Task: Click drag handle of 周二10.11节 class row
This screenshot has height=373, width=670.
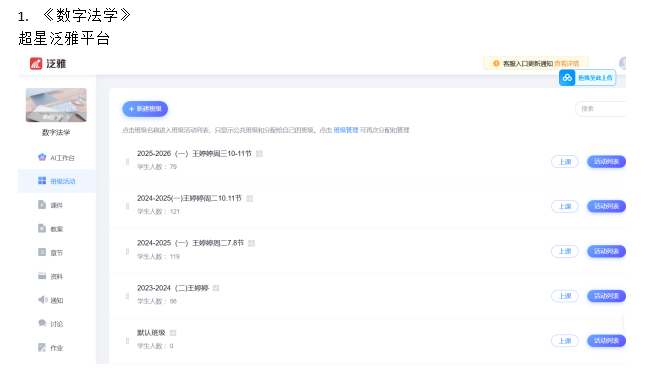Action: pyautogui.click(x=127, y=206)
